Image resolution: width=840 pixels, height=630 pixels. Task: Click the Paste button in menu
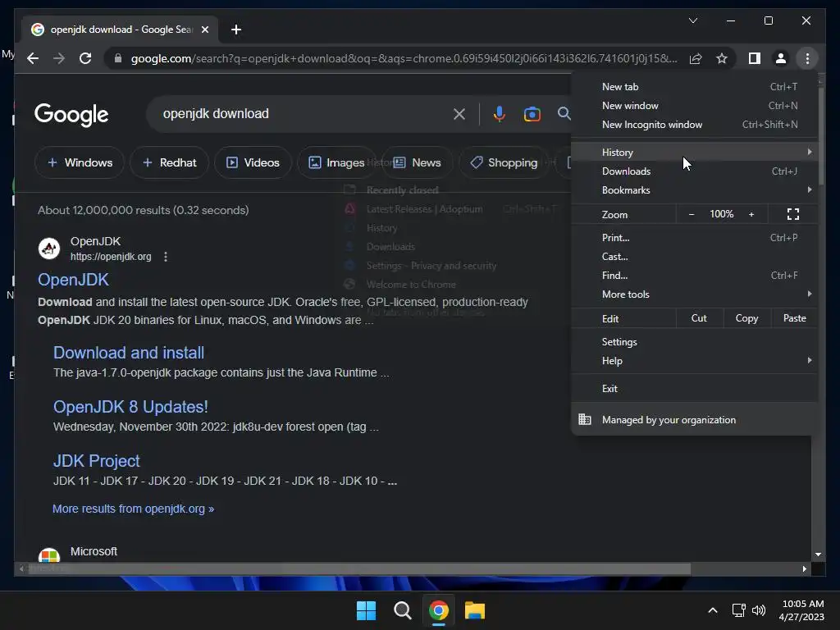tap(794, 318)
